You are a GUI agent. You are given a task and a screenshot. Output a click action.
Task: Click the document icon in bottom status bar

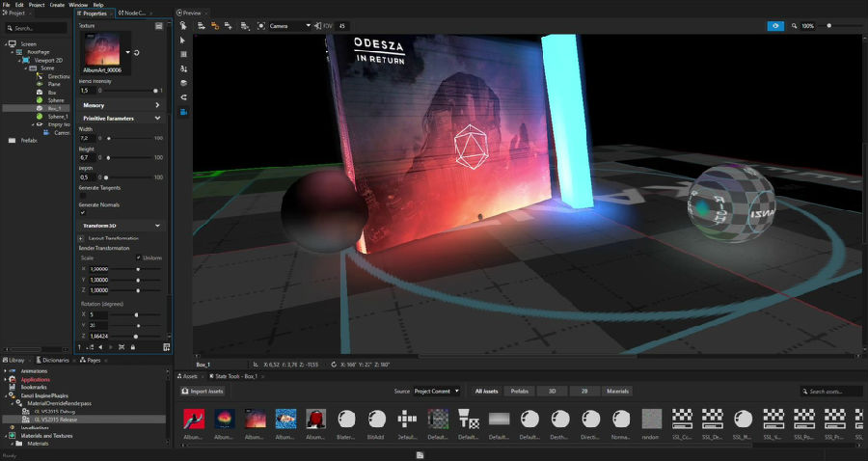420,455
